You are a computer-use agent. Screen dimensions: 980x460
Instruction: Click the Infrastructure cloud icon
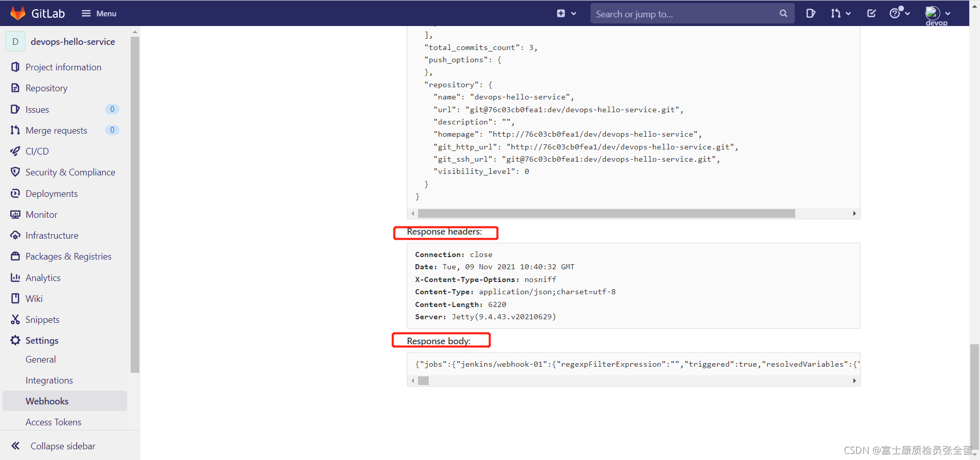click(15, 235)
